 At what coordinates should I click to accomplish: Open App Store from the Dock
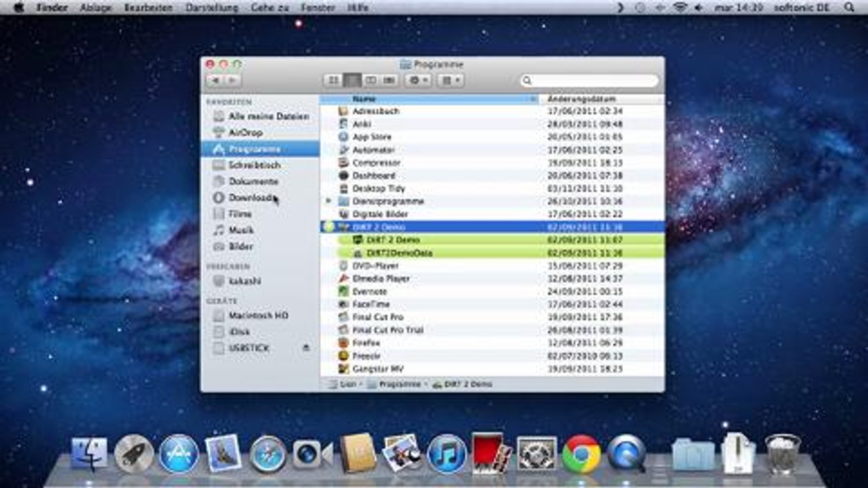click(x=179, y=453)
